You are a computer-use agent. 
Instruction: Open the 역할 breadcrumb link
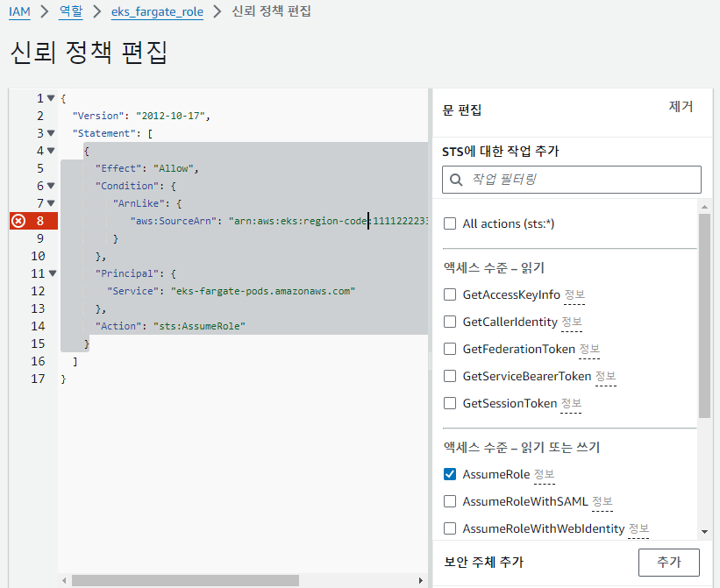(x=71, y=11)
